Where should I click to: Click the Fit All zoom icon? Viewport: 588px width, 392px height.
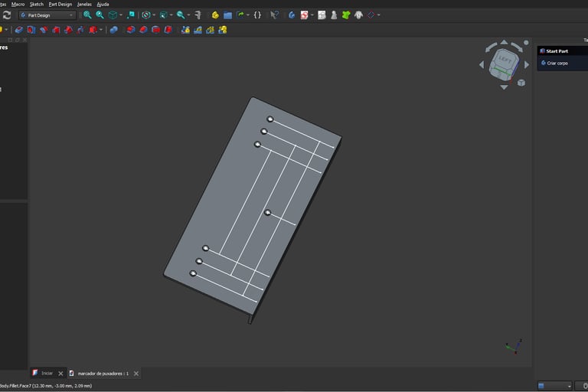(x=87, y=15)
